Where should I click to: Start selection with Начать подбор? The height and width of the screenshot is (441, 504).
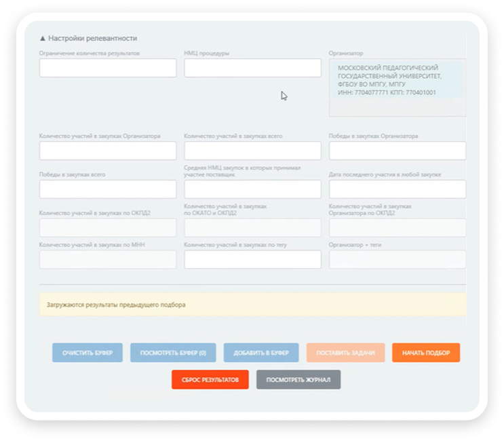tap(426, 353)
